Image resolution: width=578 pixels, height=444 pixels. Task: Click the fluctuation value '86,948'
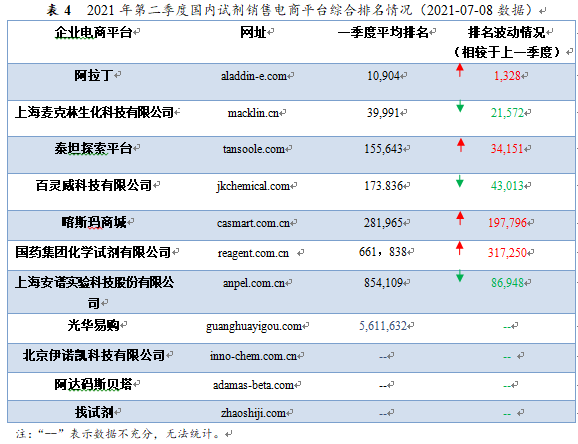(x=507, y=283)
